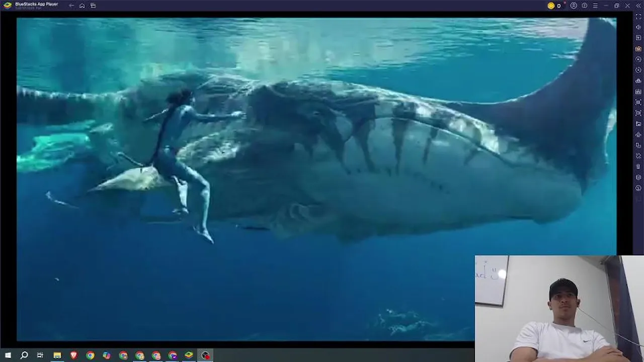Click the webcam overlay thumbnail
Screen dimensions: 644x362
tap(559, 309)
